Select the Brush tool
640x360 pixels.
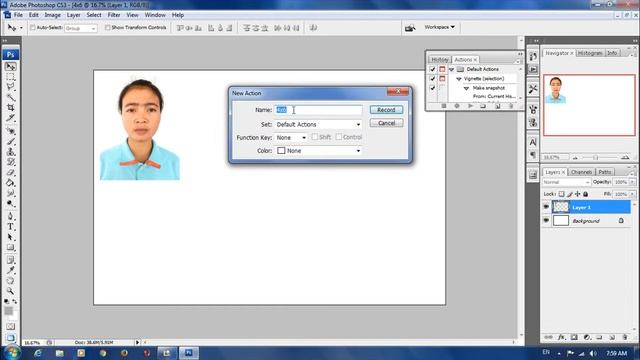(x=11, y=142)
